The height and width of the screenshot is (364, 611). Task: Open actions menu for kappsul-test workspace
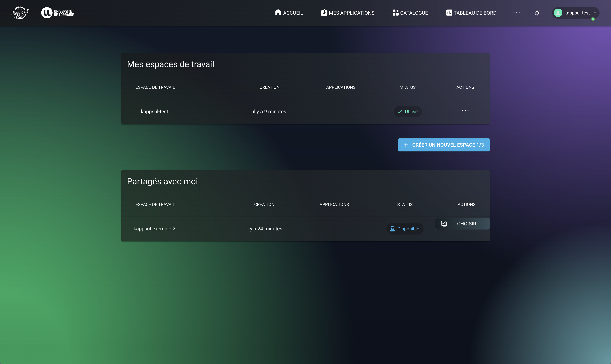click(465, 111)
